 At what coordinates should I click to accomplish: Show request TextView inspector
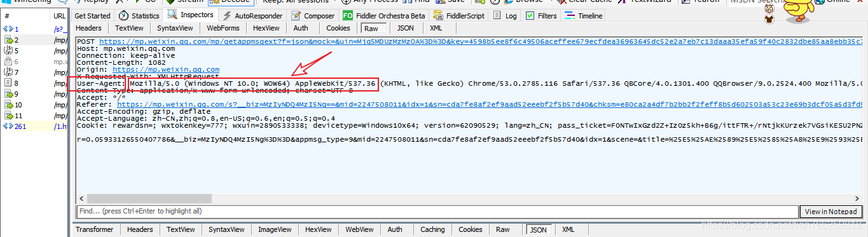[x=129, y=28]
